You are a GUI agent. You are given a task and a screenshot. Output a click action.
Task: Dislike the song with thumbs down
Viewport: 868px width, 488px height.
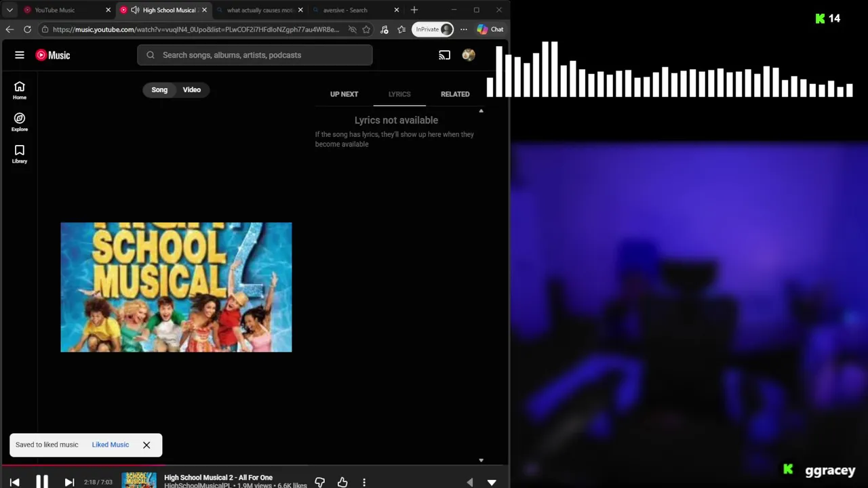click(x=320, y=482)
